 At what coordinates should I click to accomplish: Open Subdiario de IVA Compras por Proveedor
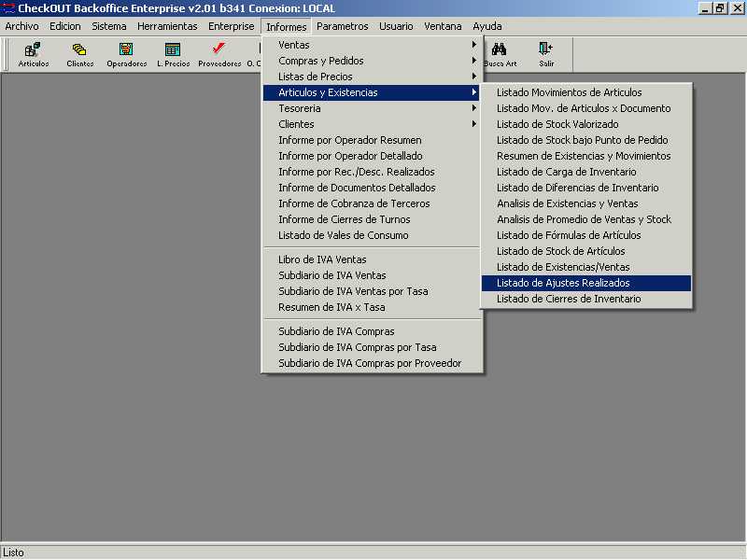(371, 363)
